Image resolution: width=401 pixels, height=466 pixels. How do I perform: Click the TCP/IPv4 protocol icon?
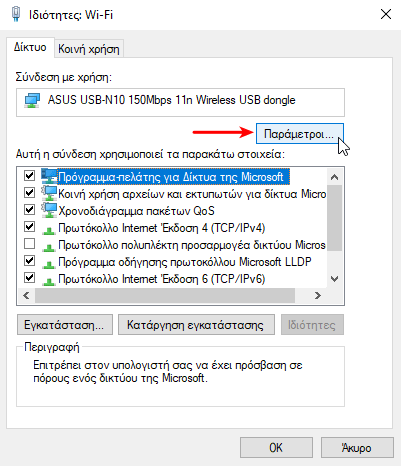(49, 230)
